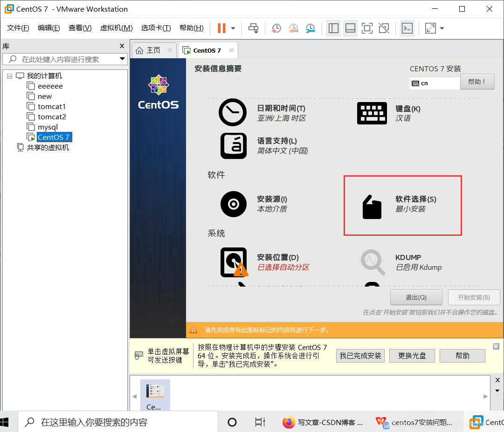This screenshot has height=432, width=504.
Task: Open thumbnail bar options dropdown arrow
Action: [497, 391]
